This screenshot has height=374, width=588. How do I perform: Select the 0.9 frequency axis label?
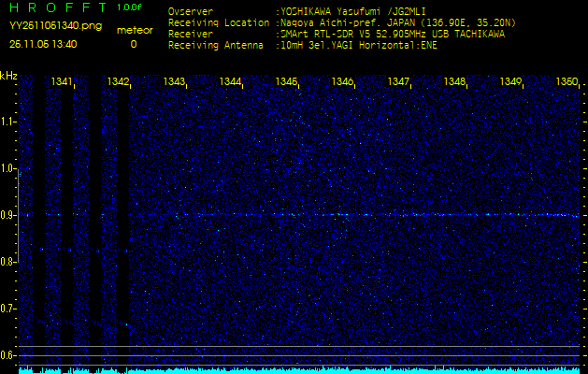pyautogui.click(x=8, y=215)
